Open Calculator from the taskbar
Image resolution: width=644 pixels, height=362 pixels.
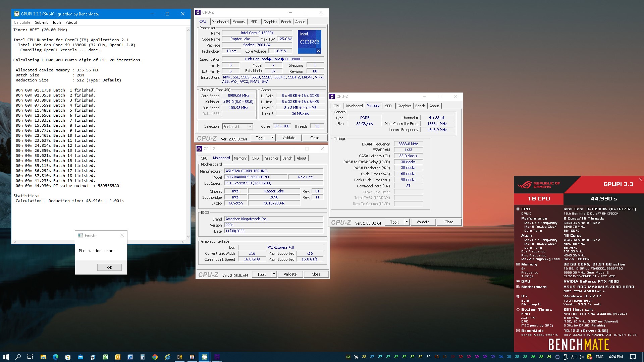point(142,357)
